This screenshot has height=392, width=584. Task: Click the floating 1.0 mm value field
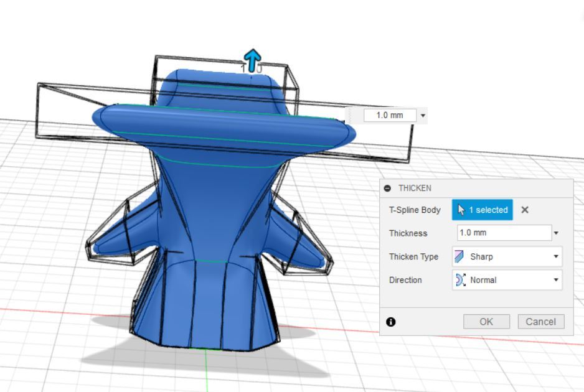coord(390,115)
